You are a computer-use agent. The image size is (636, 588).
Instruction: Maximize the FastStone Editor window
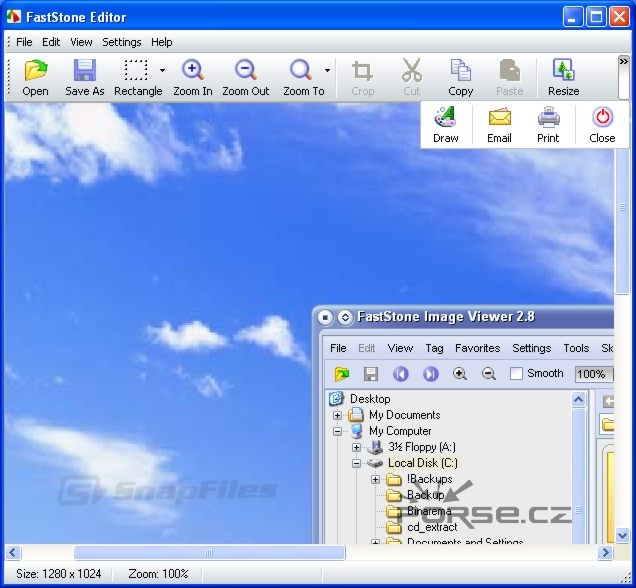[x=596, y=17]
